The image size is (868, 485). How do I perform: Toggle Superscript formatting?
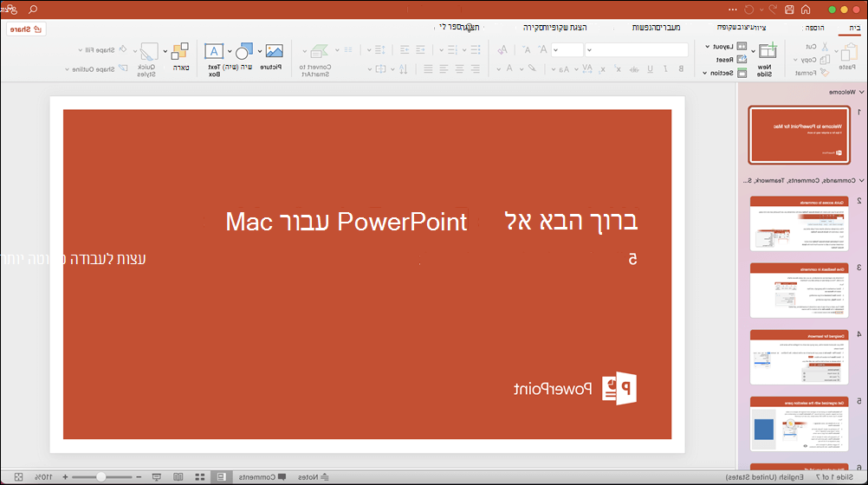pyautogui.click(x=618, y=68)
